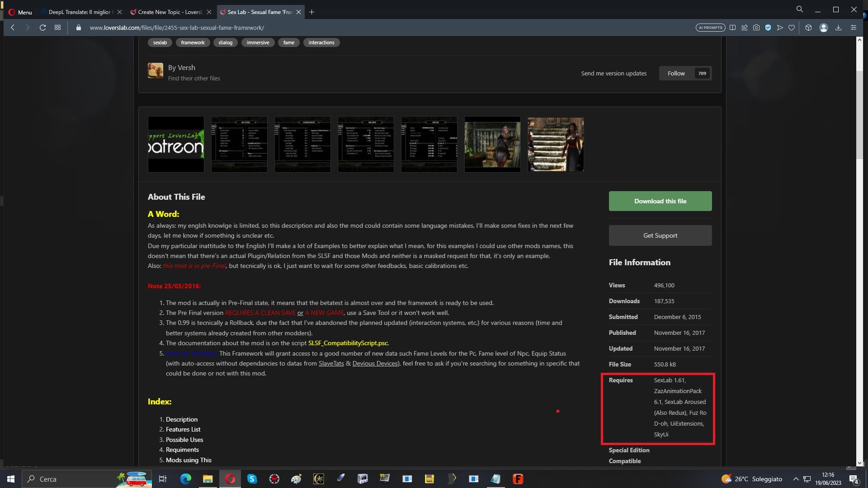
Task: Click the Download this file button
Action: click(x=660, y=201)
